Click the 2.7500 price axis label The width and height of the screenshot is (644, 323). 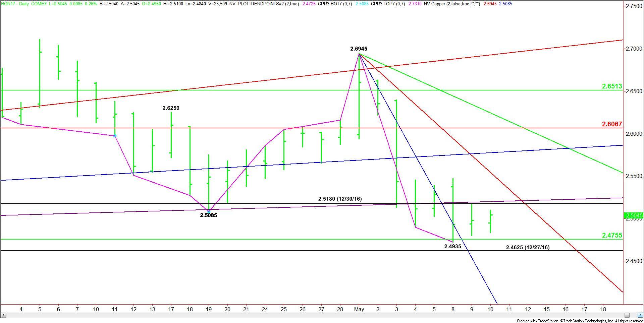[634, 6]
